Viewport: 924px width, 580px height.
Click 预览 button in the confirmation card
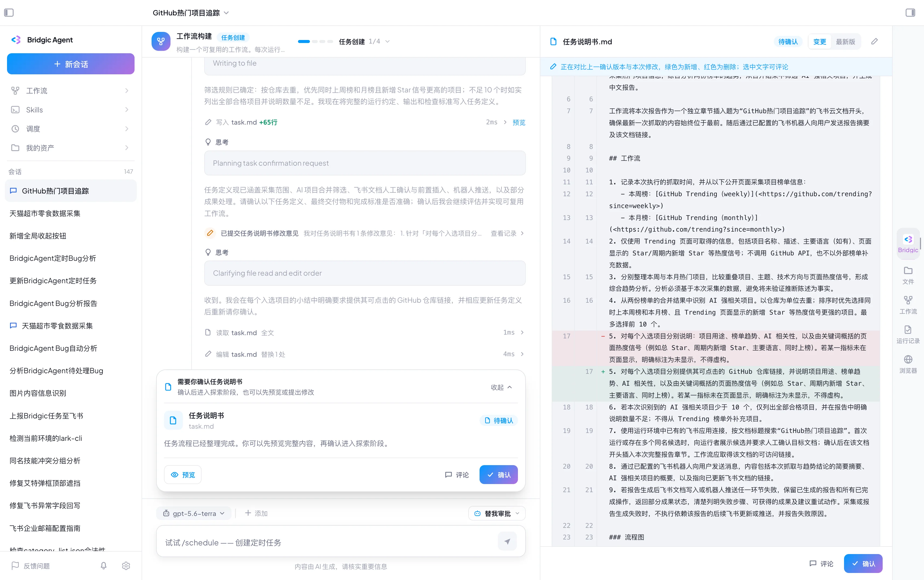182,475
